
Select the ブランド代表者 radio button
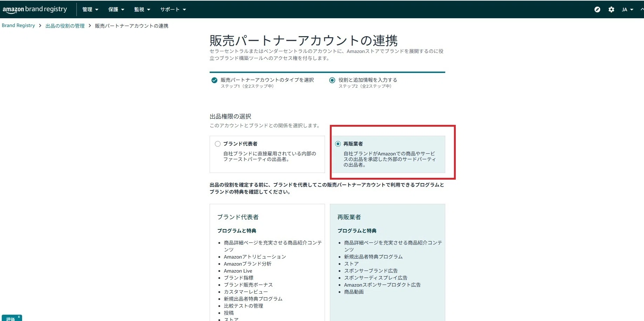pyautogui.click(x=218, y=144)
